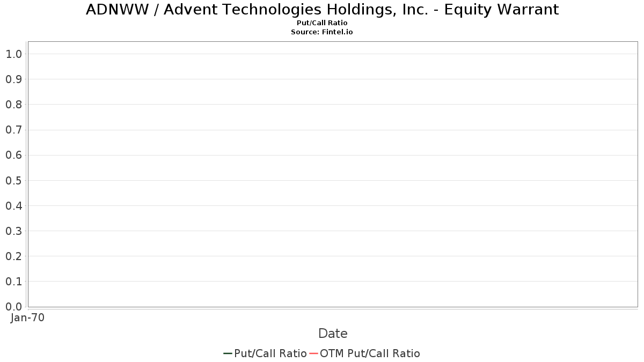Image resolution: width=644 pixels, height=362 pixels.
Task: Click the 0.1 y-axis label
Action: coord(13,281)
